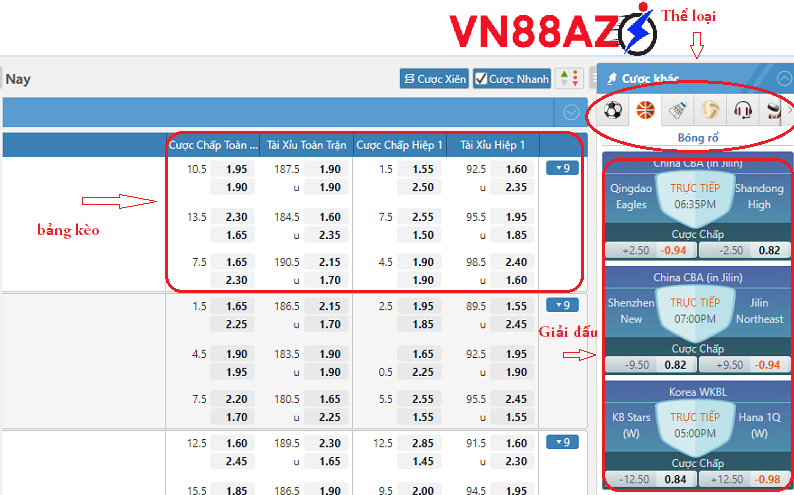Click the Tài Xỉu Hiệp 1 header

click(x=493, y=145)
